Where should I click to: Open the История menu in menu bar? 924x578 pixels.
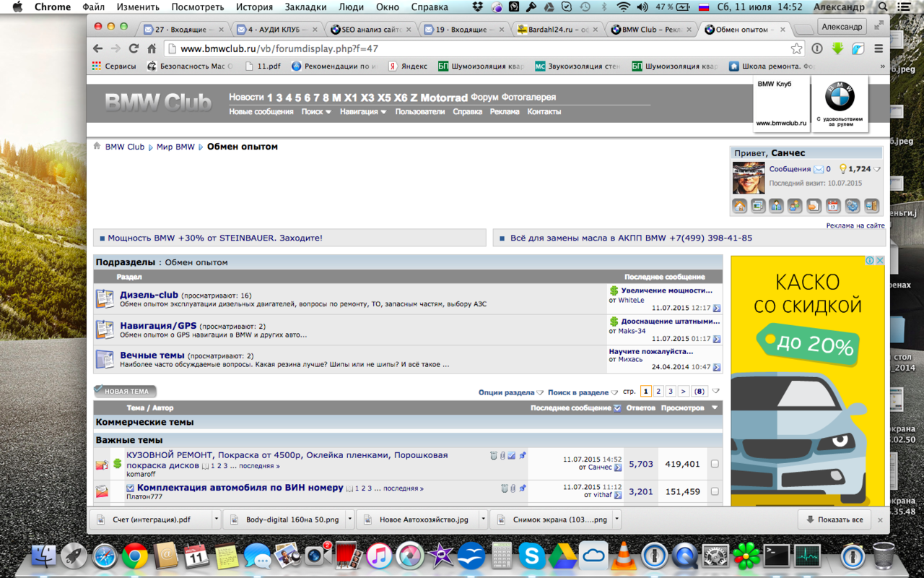(x=254, y=7)
